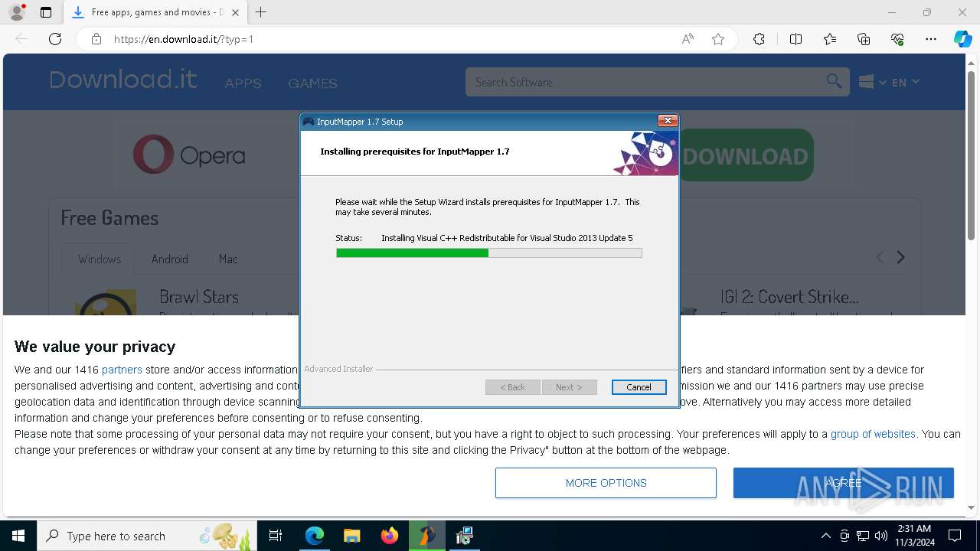Click the Search Software field

[647, 82]
